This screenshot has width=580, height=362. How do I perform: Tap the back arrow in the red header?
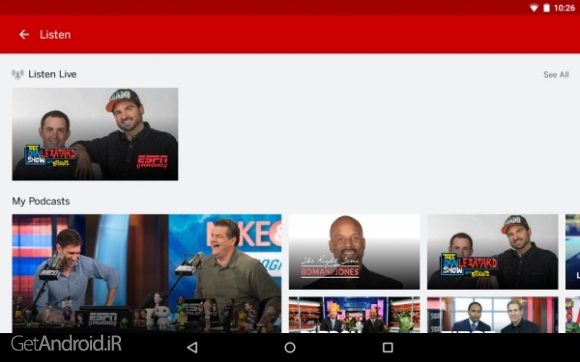(24, 34)
